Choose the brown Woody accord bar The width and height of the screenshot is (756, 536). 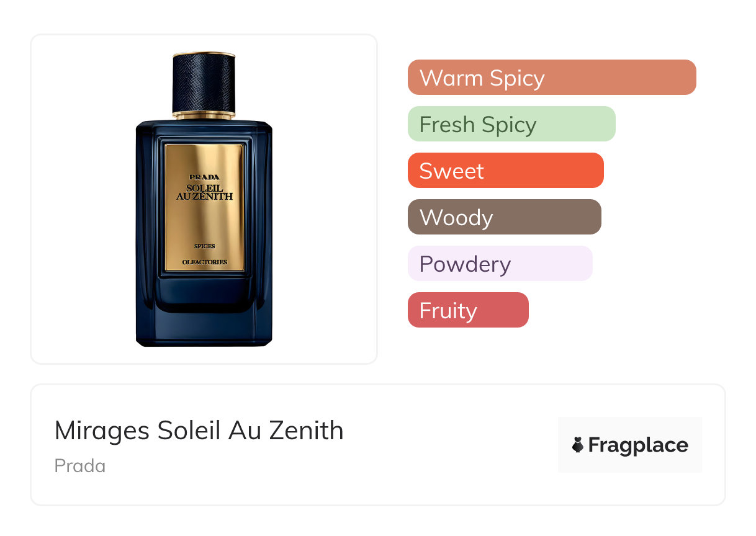pos(505,217)
